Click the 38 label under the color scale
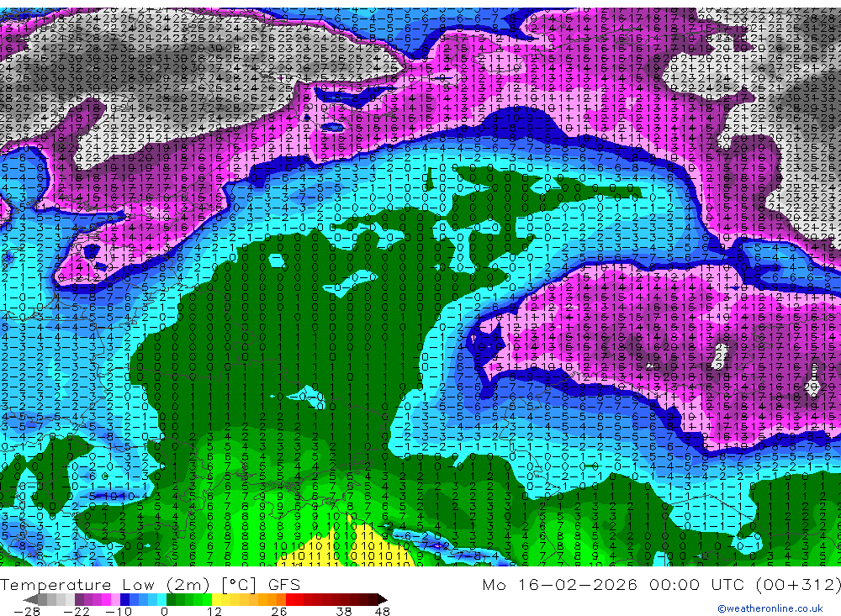Screen dimensions: 841x616 (x=343, y=612)
